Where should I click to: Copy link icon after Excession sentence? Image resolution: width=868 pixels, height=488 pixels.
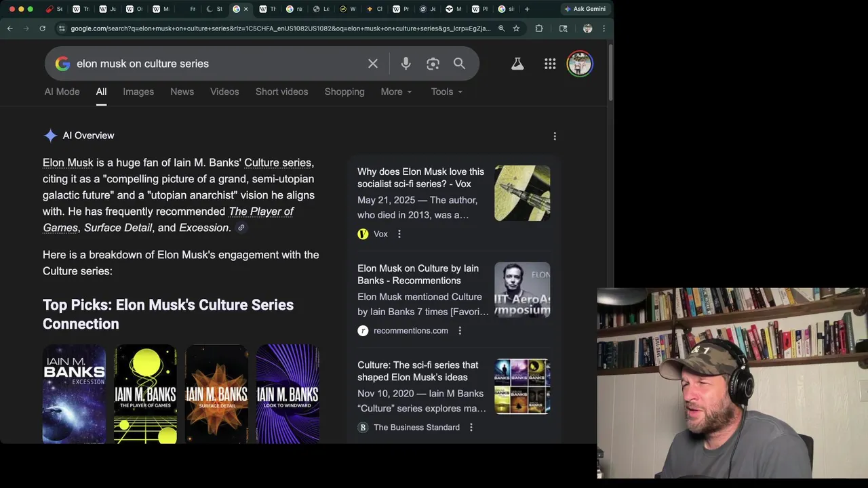tap(241, 228)
